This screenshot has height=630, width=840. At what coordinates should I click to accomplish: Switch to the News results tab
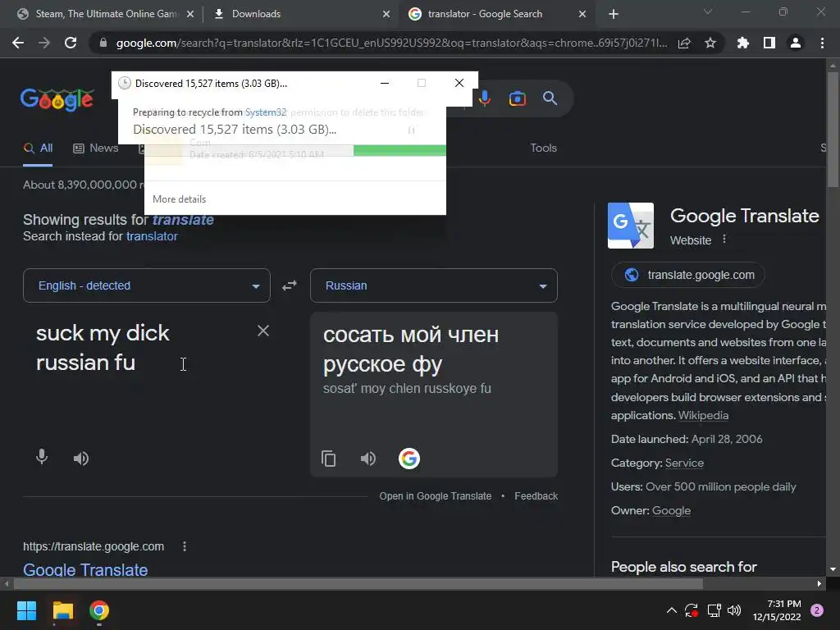pyautogui.click(x=95, y=148)
